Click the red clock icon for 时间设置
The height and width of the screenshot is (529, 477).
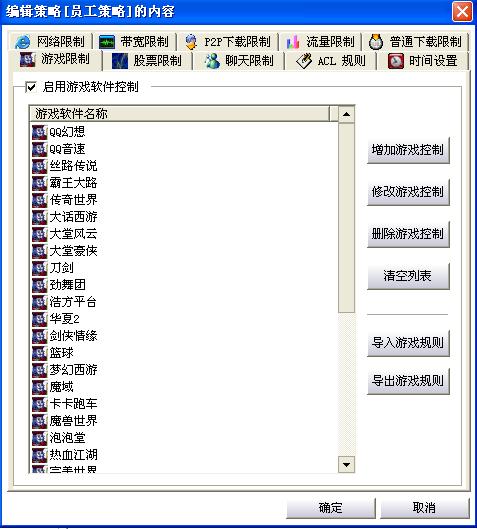396,61
